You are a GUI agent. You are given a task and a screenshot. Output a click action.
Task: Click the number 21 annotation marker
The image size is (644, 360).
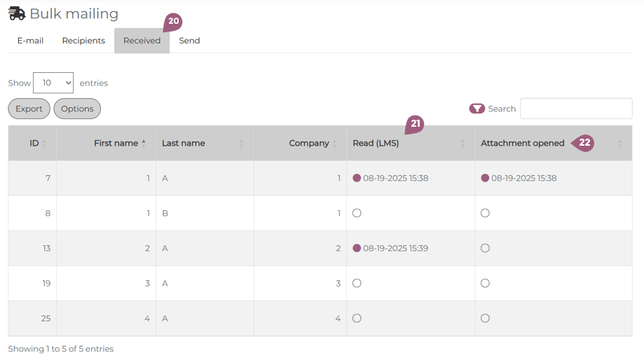coord(415,124)
